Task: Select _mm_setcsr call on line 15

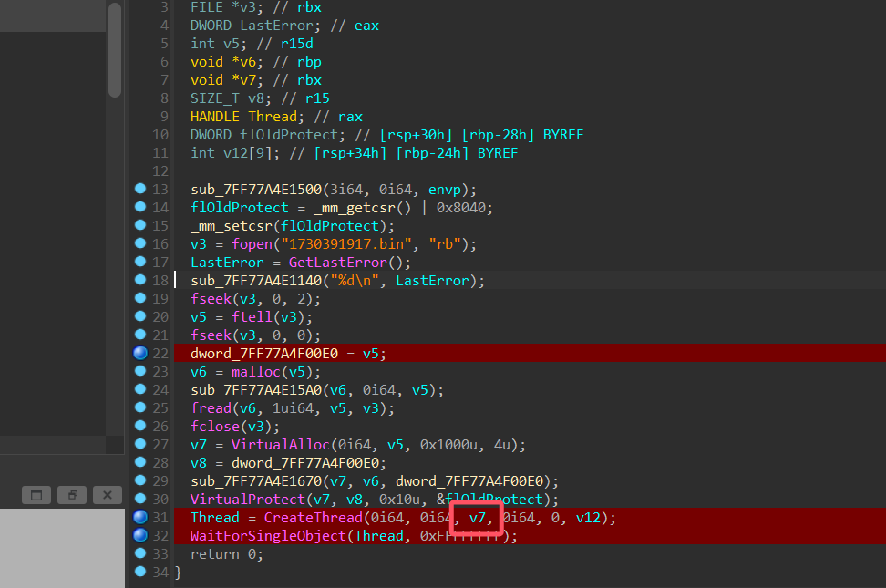Action: pyautogui.click(x=232, y=226)
